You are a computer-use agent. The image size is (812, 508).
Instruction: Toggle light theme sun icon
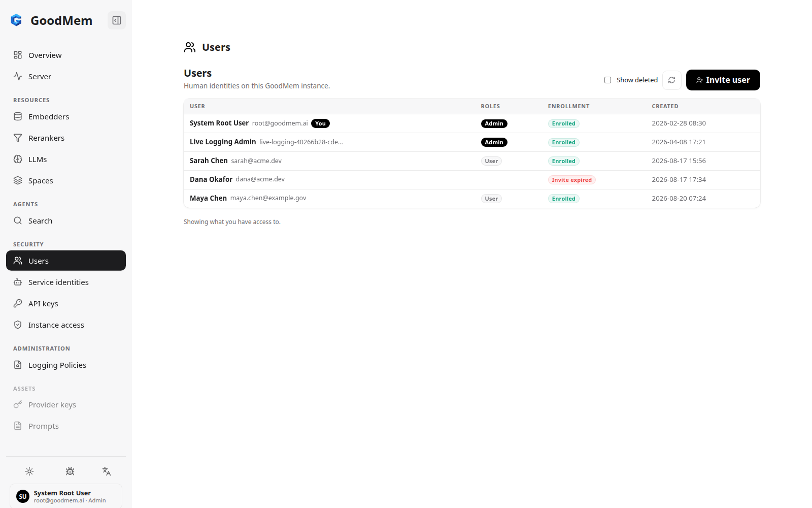click(x=29, y=471)
